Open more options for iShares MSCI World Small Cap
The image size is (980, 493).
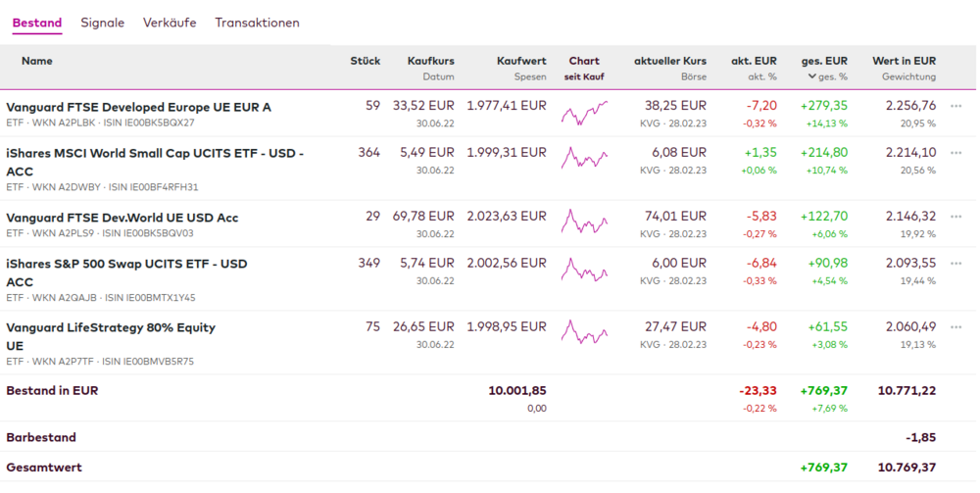(x=956, y=153)
